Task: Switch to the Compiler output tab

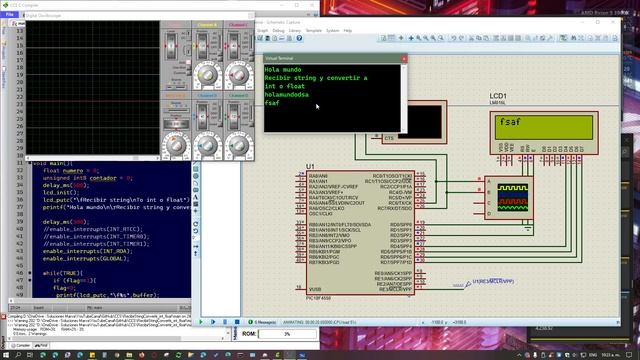Action: click(20, 345)
